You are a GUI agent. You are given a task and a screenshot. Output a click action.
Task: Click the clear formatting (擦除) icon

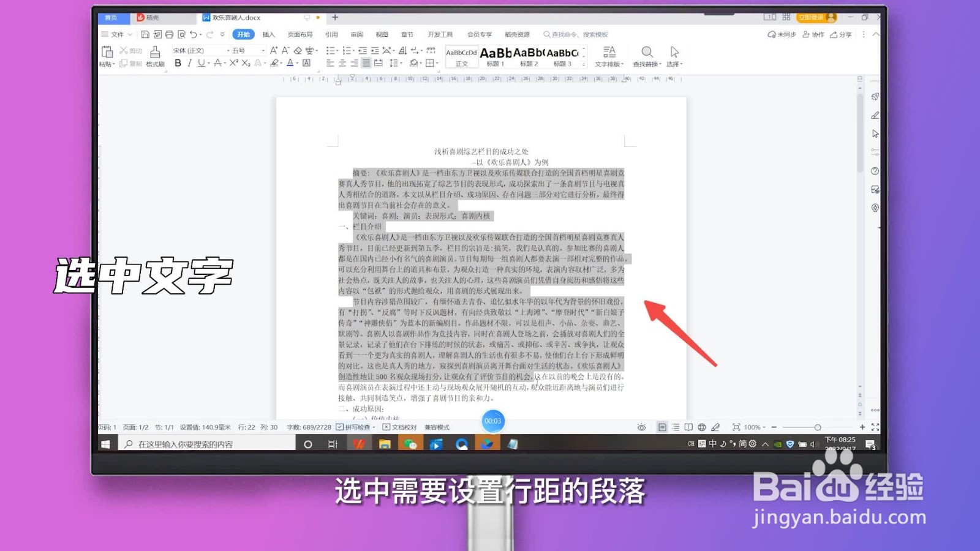[x=296, y=51]
